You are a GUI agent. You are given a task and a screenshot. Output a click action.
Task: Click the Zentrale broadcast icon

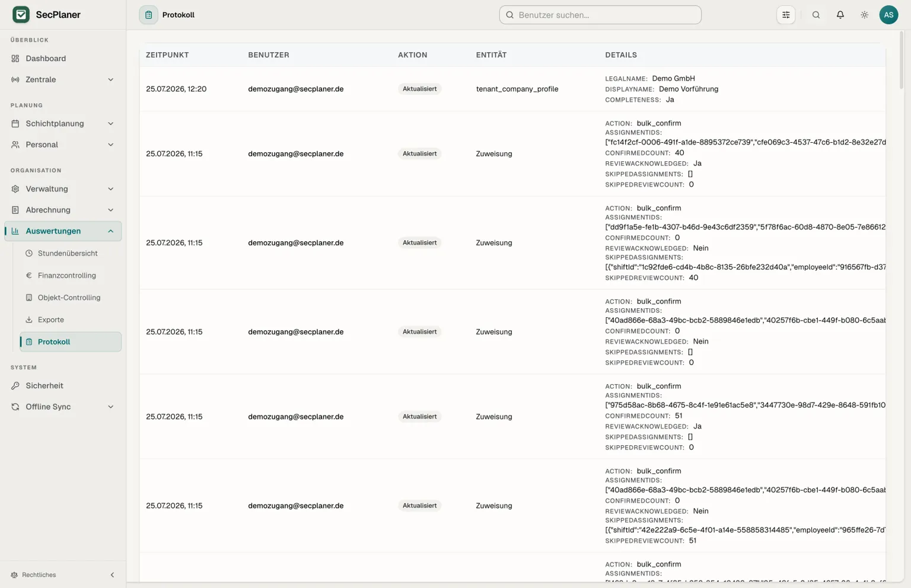[15, 79]
